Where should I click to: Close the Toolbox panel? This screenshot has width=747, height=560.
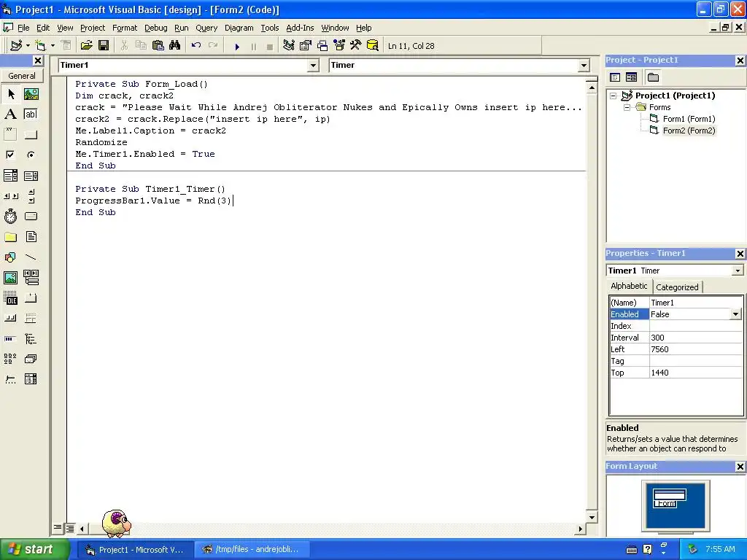coord(38,61)
